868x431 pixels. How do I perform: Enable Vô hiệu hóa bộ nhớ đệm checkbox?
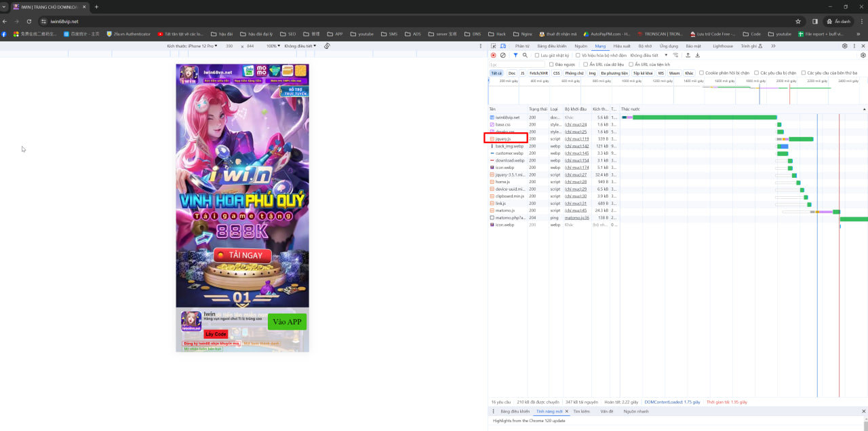(x=578, y=55)
